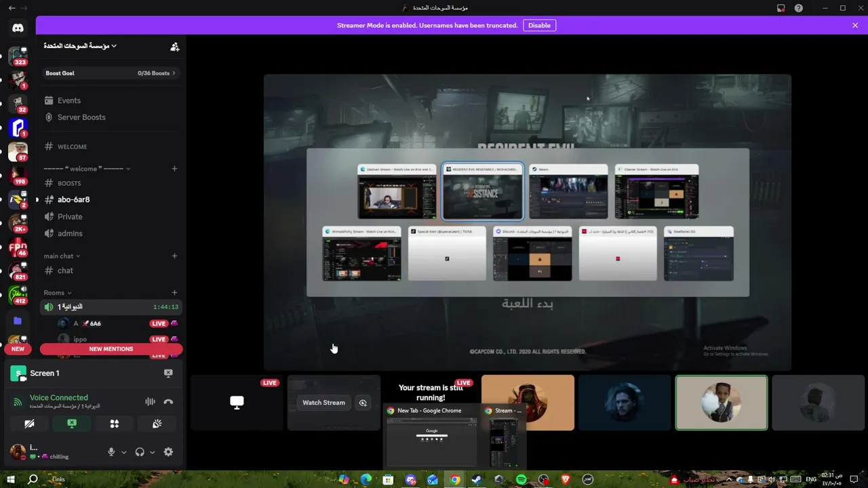Toggle screen share button

72,424
